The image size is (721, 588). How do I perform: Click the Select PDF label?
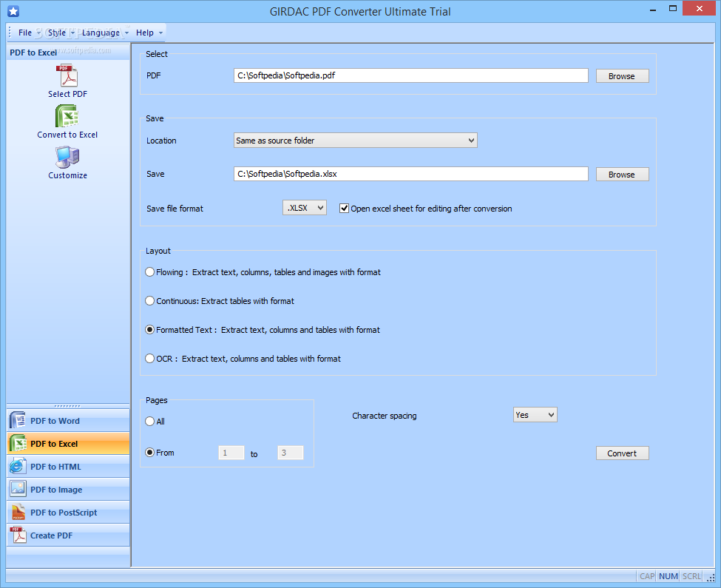coord(67,94)
